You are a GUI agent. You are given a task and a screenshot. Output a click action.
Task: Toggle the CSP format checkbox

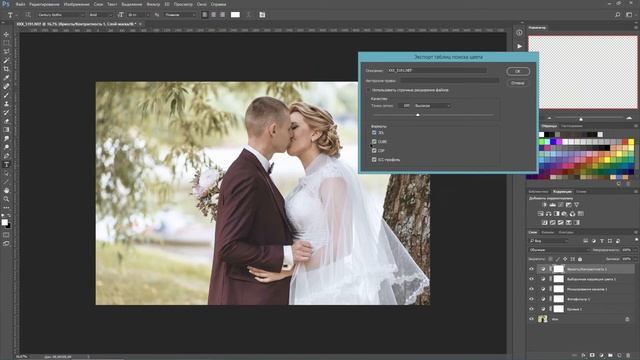pyautogui.click(x=374, y=151)
